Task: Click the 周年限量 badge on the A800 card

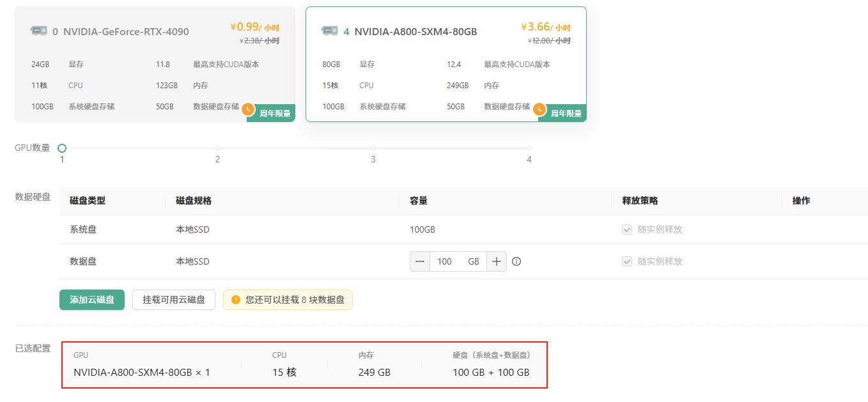Action: [562, 113]
